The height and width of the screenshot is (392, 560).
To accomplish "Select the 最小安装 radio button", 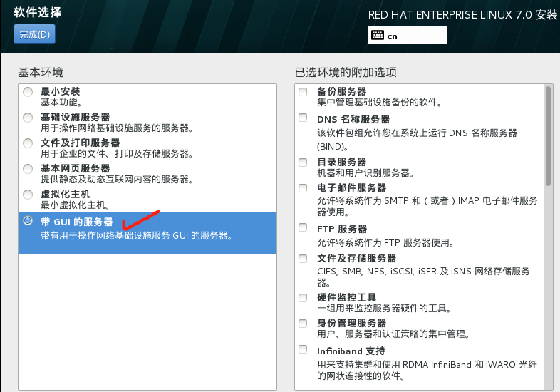I will click(x=28, y=92).
